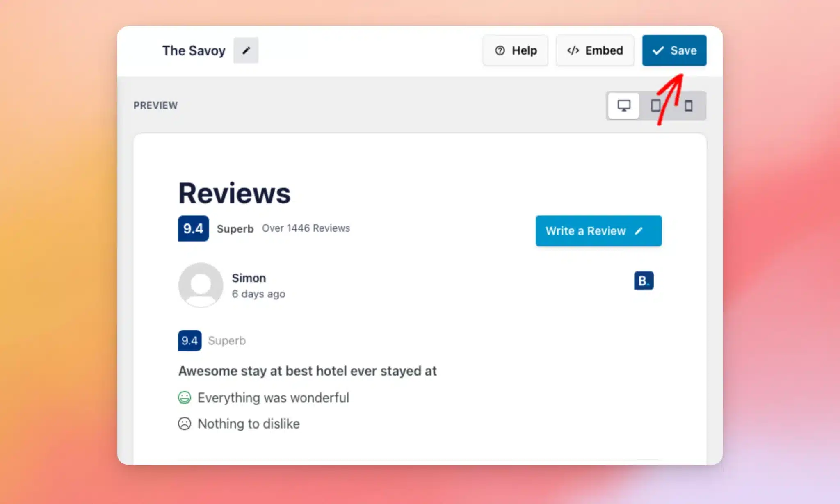Click the pencil icon next to The Savoy
The height and width of the screenshot is (504, 840).
point(246,50)
